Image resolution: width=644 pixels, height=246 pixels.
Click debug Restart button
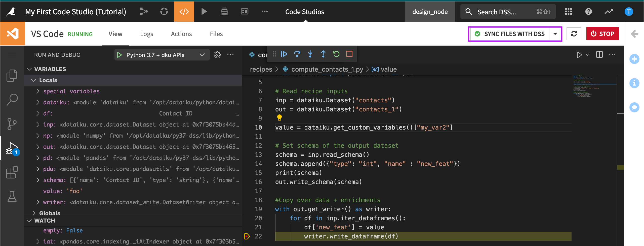pos(336,54)
